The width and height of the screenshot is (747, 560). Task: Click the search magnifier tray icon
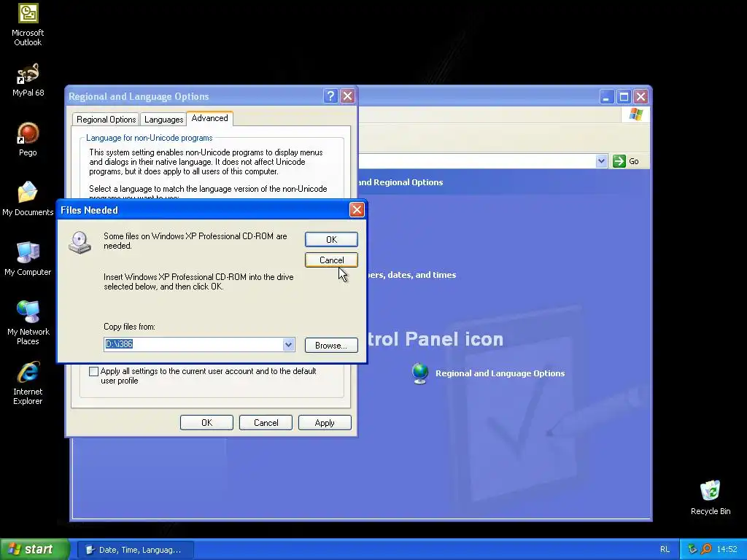pyautogui.click(x=706, y=549)
